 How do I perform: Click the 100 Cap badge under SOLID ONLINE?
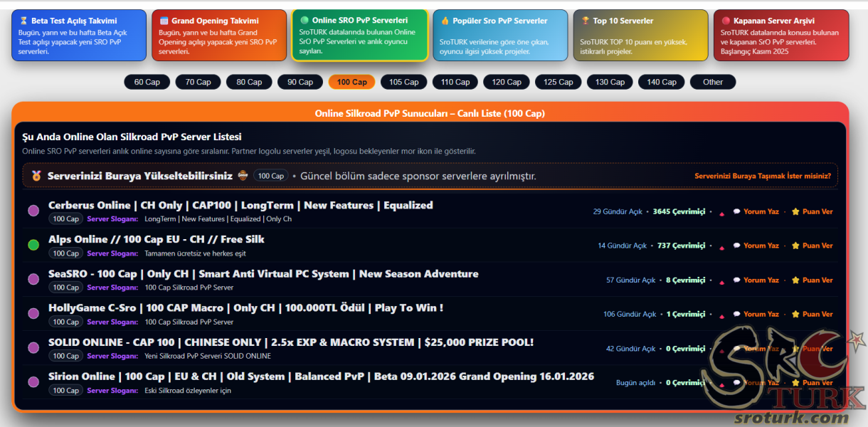pos(65,356)
